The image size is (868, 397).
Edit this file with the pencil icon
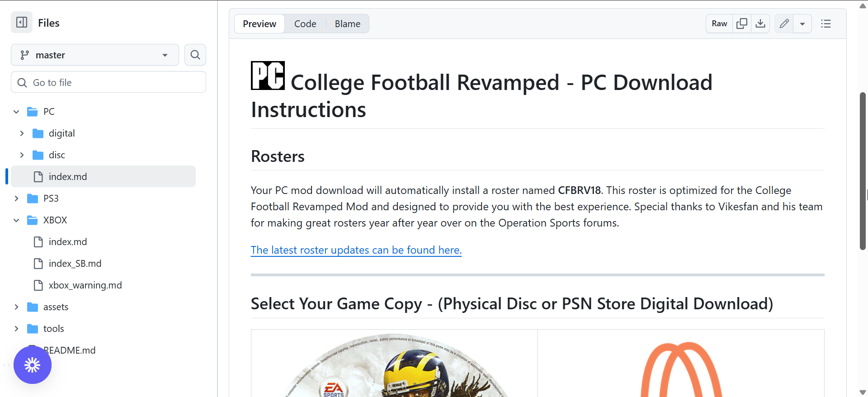784,24
